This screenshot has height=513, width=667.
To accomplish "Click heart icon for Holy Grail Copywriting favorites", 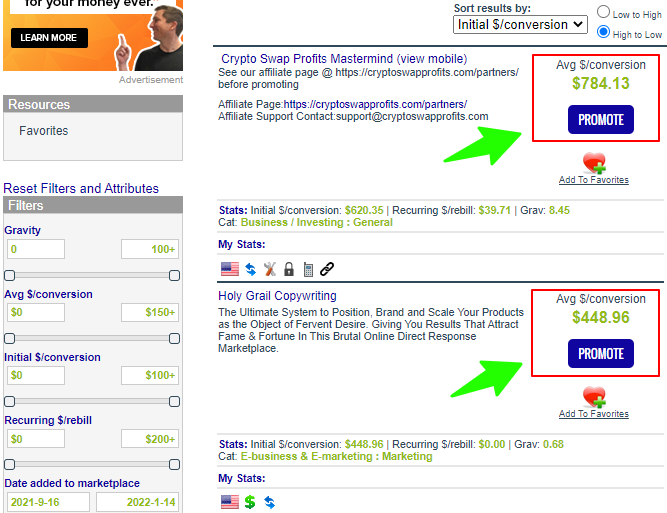I will 594,397.
